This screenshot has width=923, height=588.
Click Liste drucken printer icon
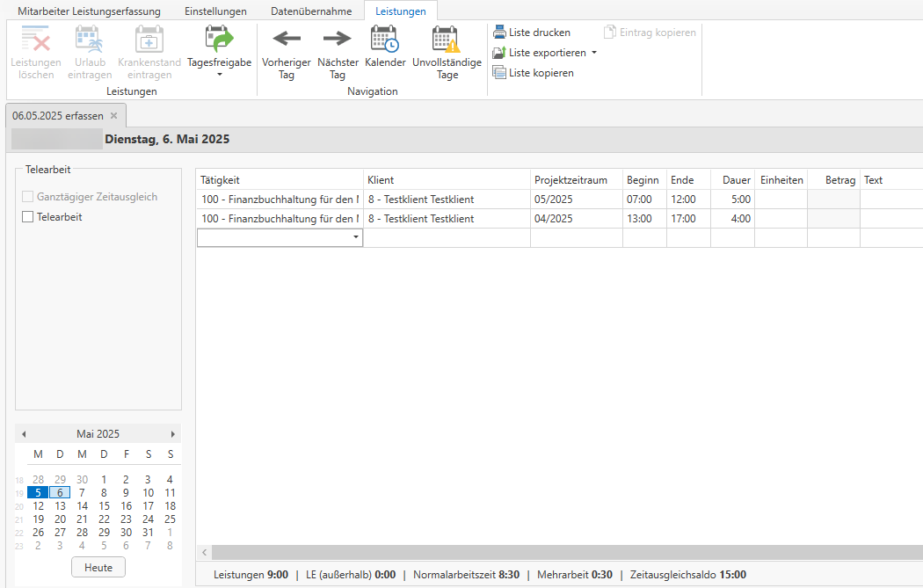point(499,33)
